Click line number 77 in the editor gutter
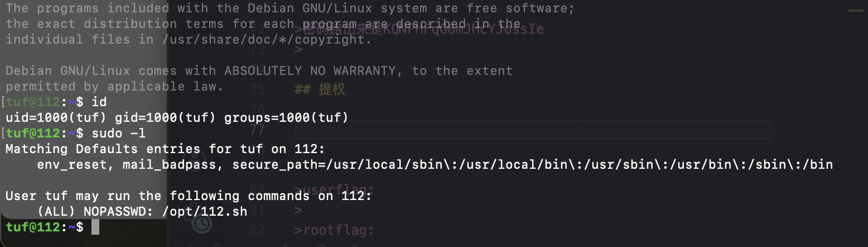The width and height of the screenshot is (868, 247). (257, 130)
